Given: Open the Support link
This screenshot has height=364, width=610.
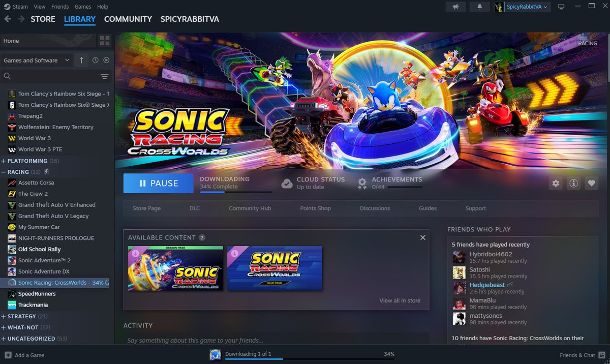Looking at the screenshot, I should click(x=476, y=208).
